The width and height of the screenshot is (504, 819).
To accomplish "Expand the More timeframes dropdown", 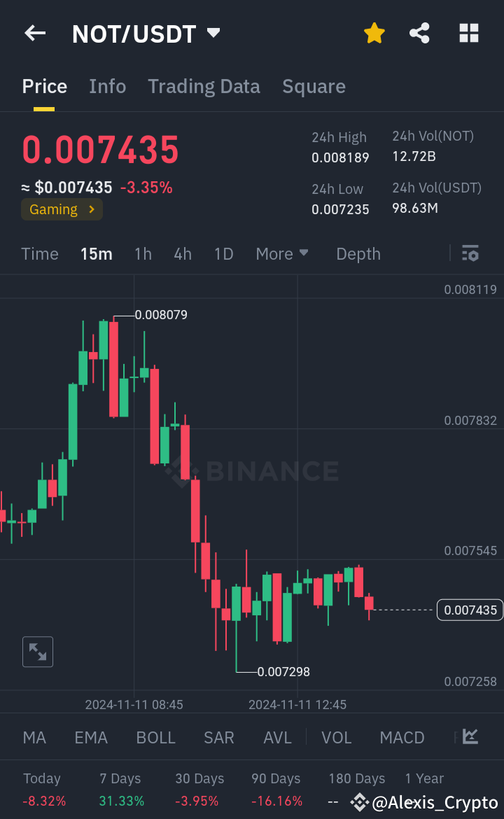I will coord(282,253).
